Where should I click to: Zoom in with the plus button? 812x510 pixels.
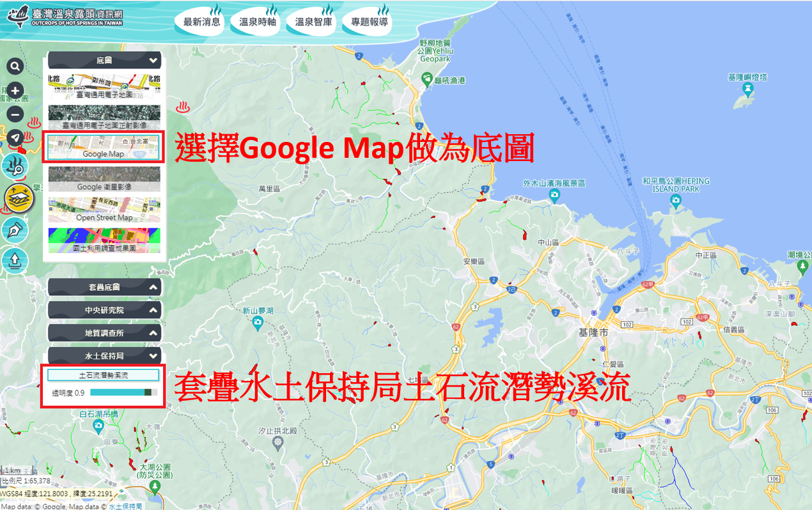(x=15, y=91)
